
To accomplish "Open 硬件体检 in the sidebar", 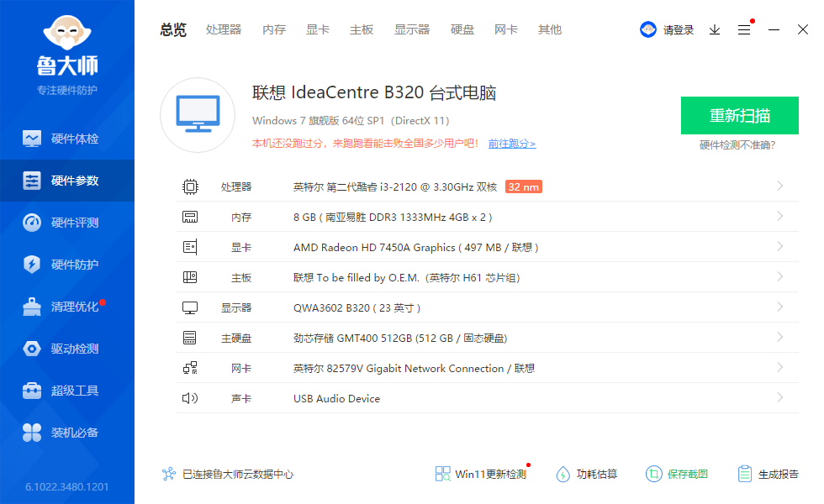I will point(67,139).
